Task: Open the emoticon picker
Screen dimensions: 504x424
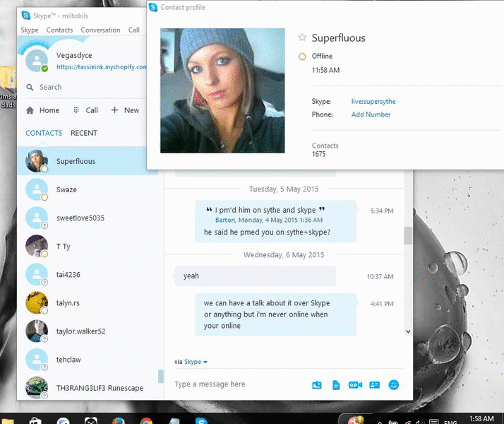Action: coord(394,384)
